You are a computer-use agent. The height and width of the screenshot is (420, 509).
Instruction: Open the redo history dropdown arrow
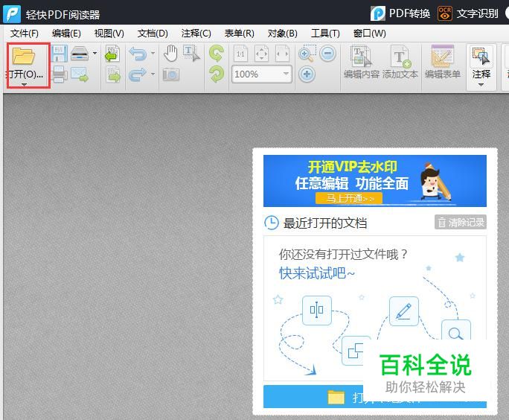153,74
